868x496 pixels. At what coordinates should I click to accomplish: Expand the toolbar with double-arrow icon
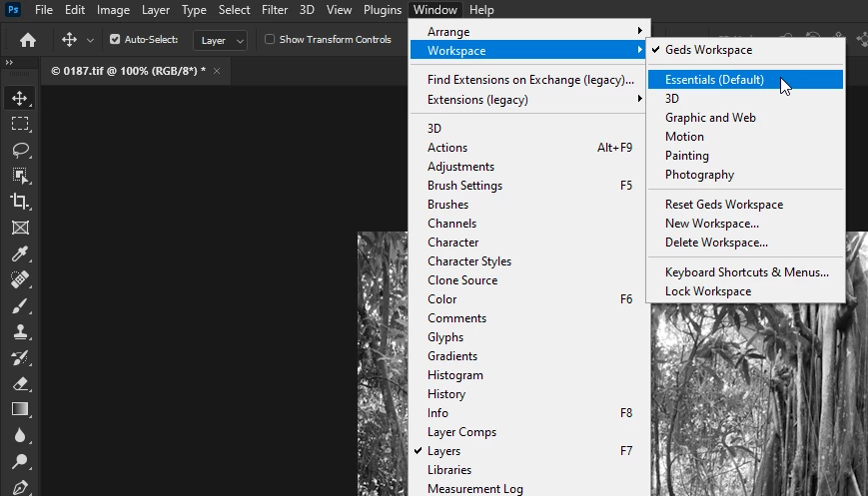[9, 63]
